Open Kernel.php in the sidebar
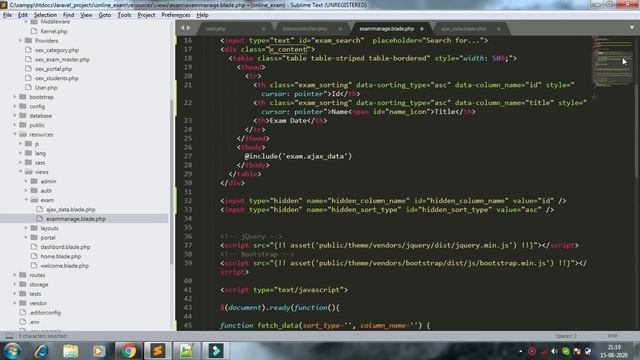The image size is (640, 360). (53, 31)
